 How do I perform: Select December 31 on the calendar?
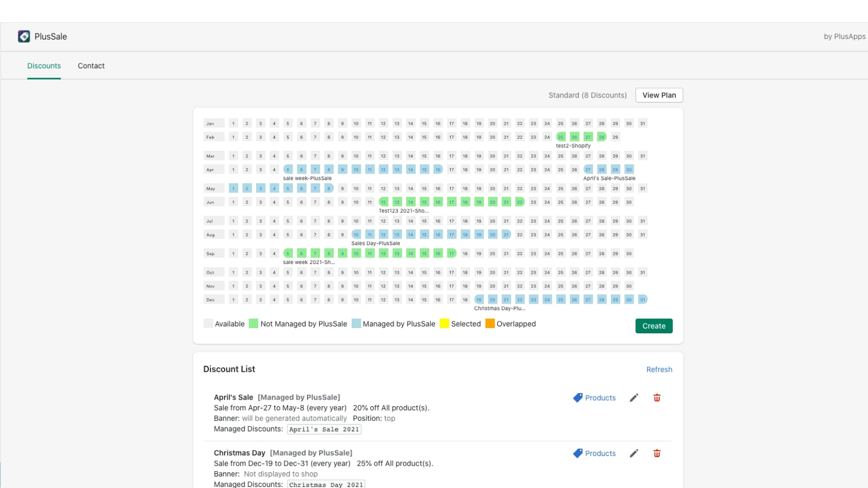point(642,299)
